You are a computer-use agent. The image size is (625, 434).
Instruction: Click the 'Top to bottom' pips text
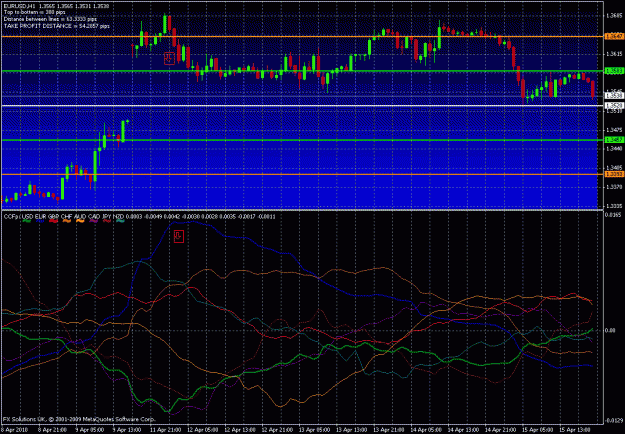pos(35,12)
